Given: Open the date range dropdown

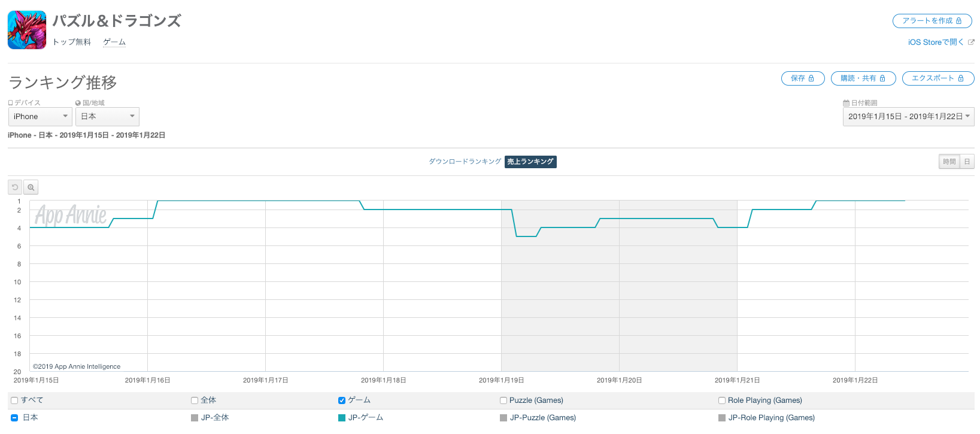Looking at the screenshot, I should (x=908, y=117).
